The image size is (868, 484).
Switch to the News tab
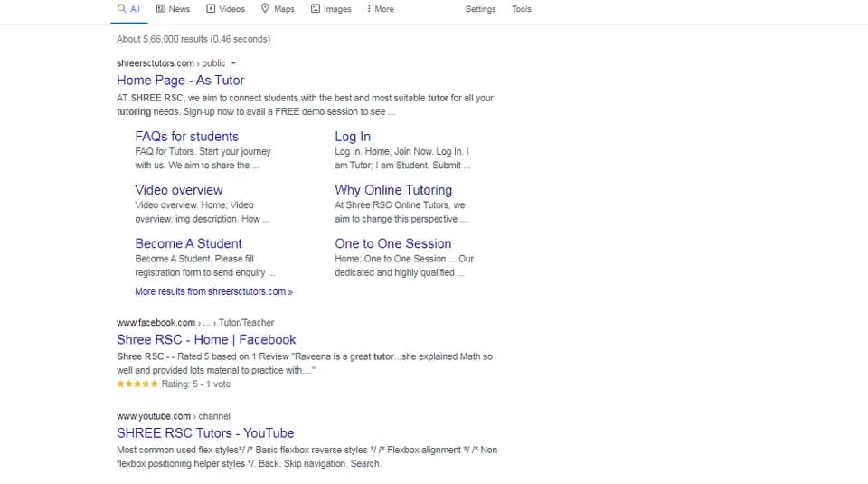point(173,9)
